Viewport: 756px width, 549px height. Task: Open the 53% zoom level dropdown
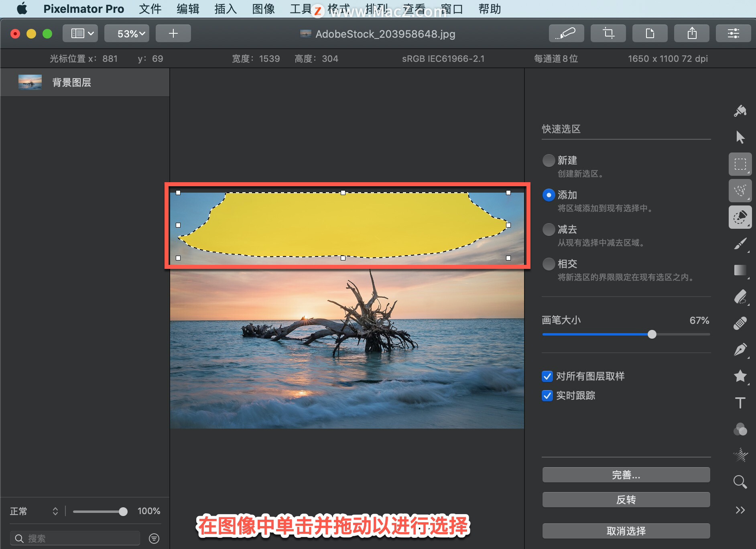click(x=127, y=33)
